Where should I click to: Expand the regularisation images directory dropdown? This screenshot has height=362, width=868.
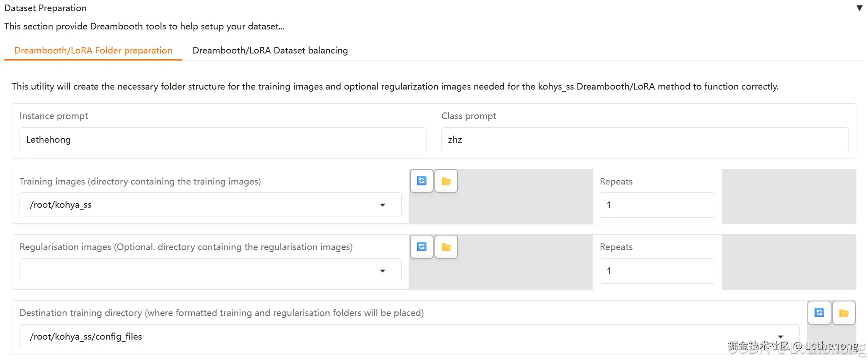click(x=383, y=271)
